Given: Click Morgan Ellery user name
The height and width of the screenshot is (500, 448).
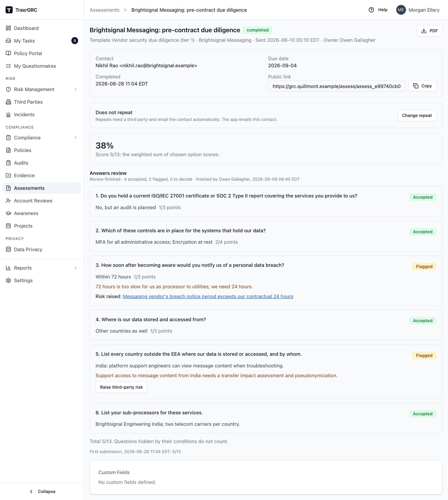Looking at the screenshot, I should (x=424, y=10).
